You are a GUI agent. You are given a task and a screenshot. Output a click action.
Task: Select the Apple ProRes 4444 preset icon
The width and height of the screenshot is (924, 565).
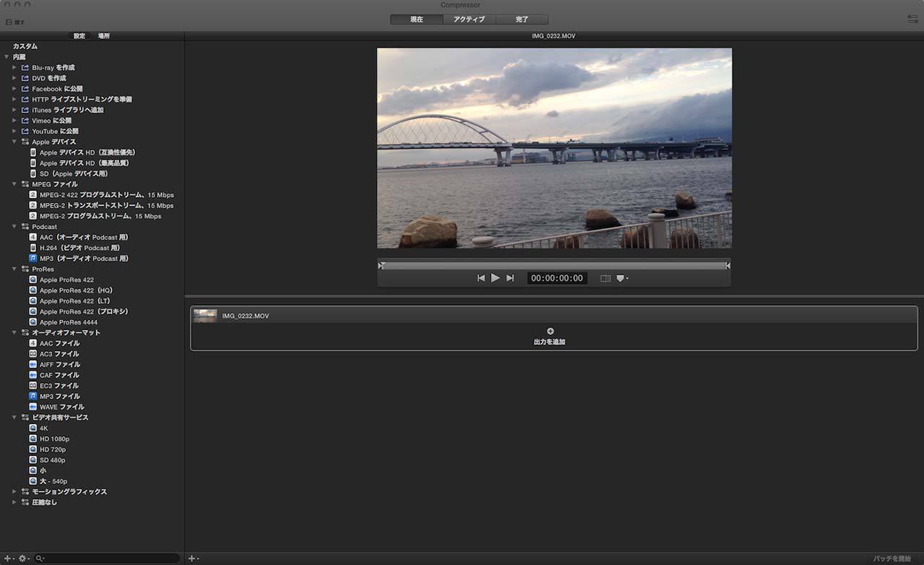coord(33,322)
